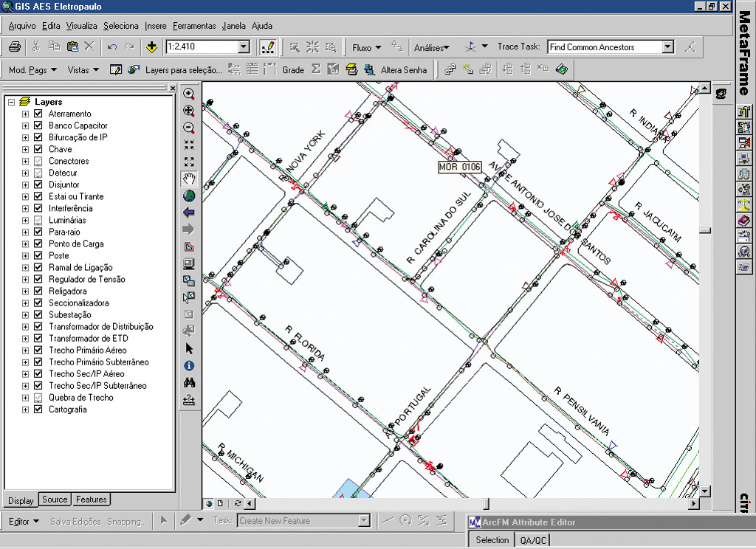Disable the Cartografia layer checkbox
Image resolution: width=756 pixels, height=549 pixels.
click(x=38, y=409)
